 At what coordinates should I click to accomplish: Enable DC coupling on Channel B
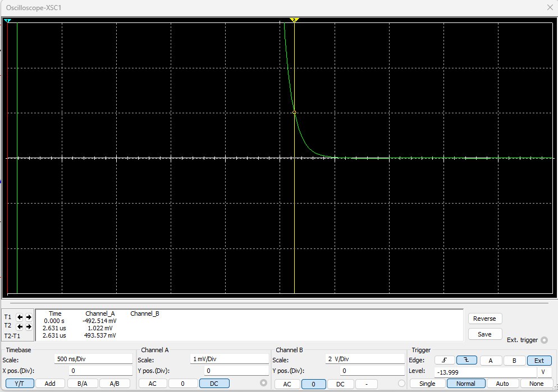(x=341, y=383)
